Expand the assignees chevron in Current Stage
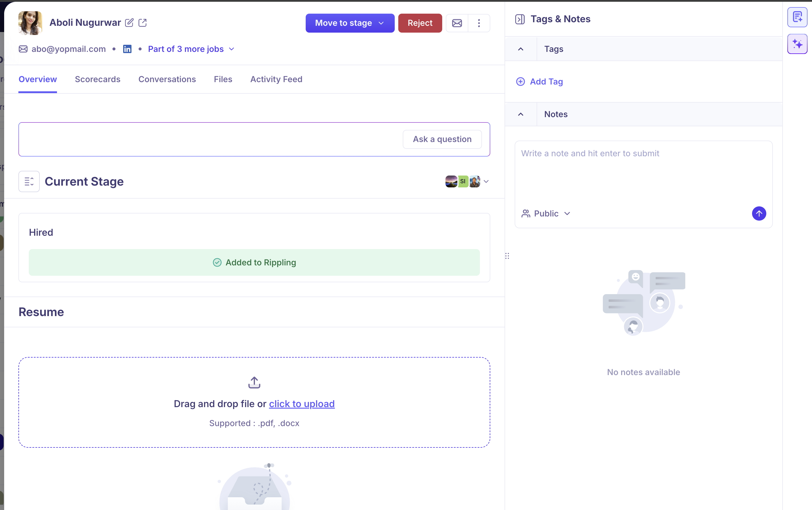The image size is (812, 510). [x=486, y=181]
